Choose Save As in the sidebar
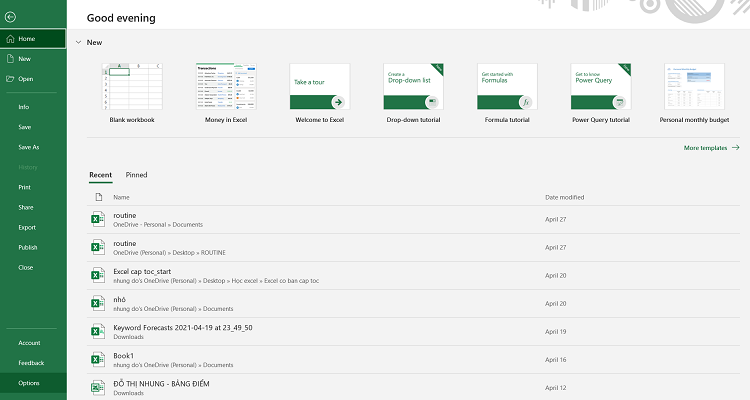 [x=29, y=147]
